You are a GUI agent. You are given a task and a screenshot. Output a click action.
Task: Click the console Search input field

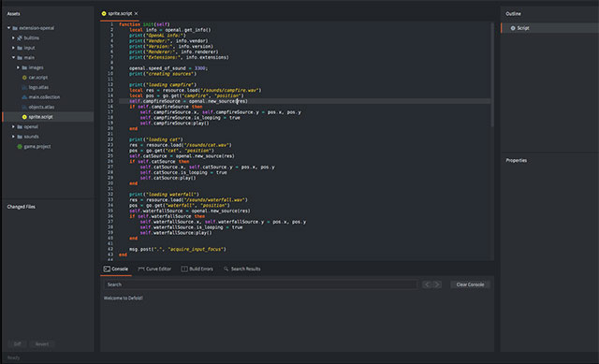pyautogui.click(x=260, y=284)
